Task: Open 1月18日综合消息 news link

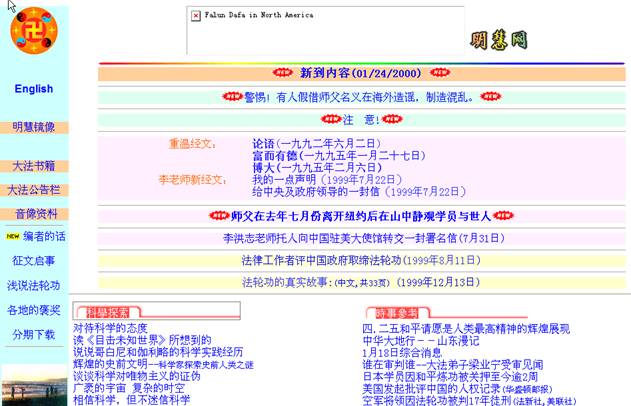Action: (x=402, y=353)
